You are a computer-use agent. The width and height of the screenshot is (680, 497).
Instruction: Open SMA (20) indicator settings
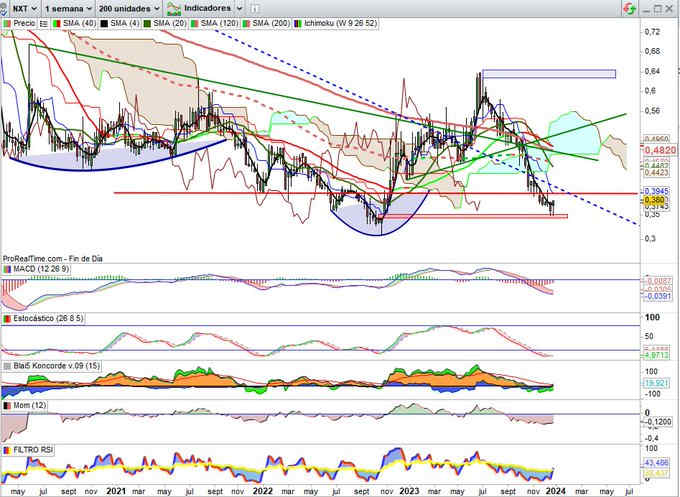click(x=170, y=23)
